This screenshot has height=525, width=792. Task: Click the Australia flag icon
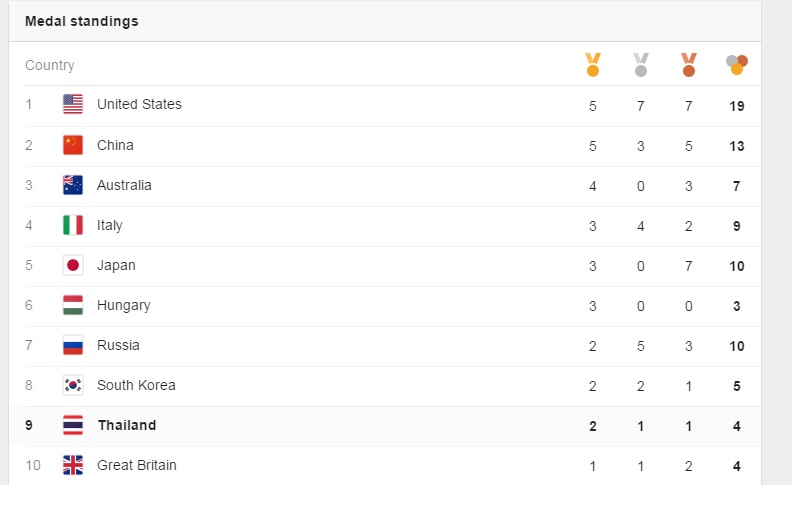point(73,185)
